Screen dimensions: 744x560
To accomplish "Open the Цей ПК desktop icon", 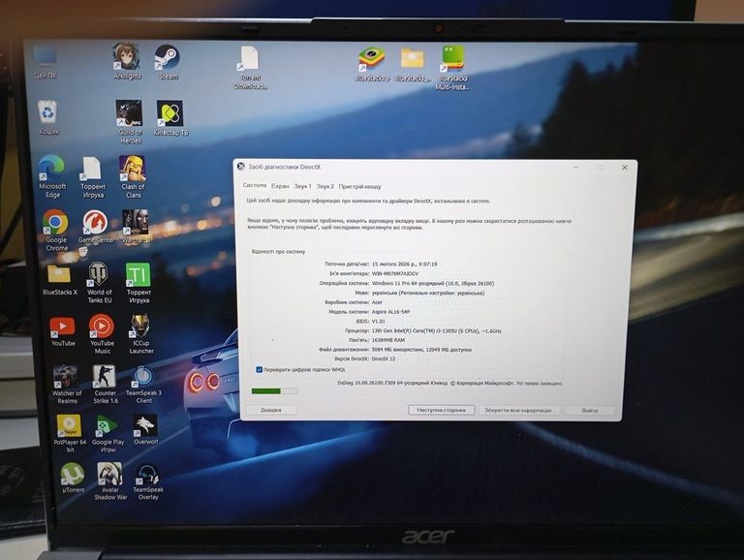I will 46,61.
